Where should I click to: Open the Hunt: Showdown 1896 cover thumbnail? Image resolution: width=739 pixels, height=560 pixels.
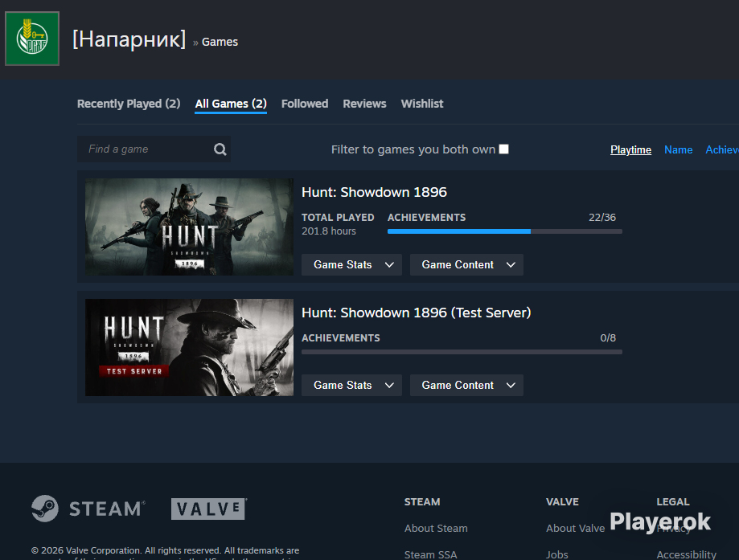click(x=189, y=227)
